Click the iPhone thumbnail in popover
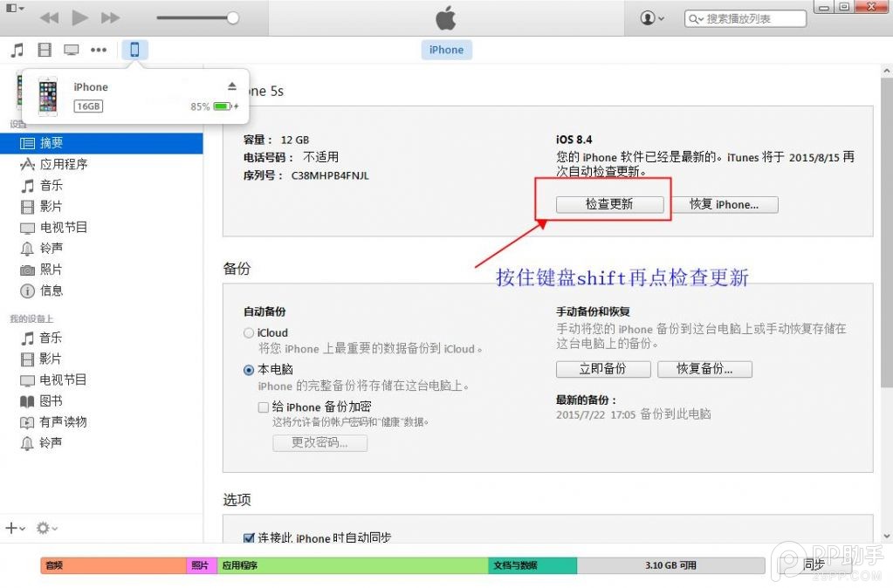 [48, 96]
